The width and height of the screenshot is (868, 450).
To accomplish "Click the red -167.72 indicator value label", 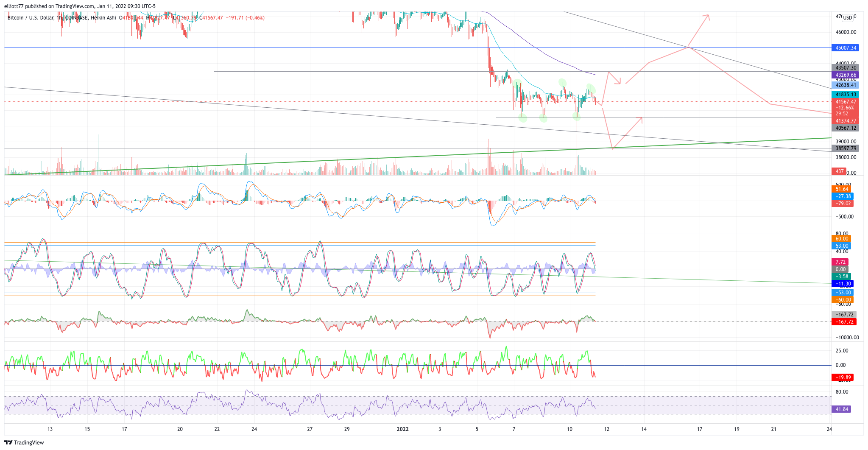I will 844,322.
